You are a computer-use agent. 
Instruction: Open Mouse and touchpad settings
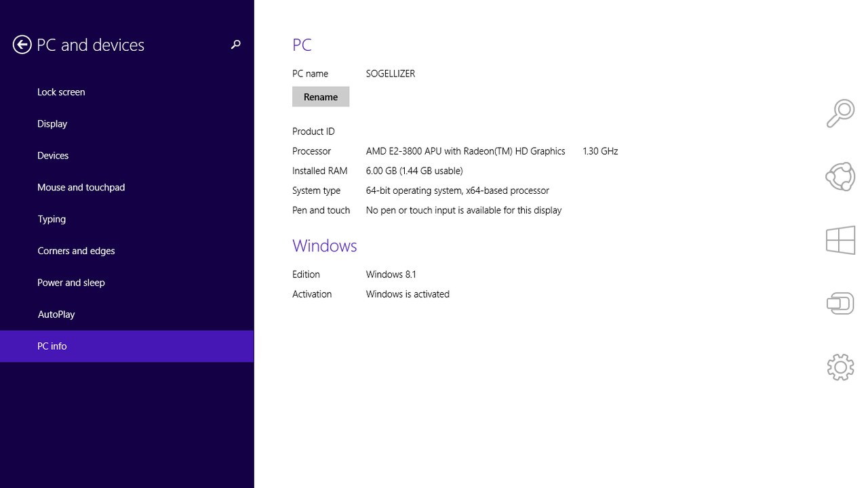127,188
